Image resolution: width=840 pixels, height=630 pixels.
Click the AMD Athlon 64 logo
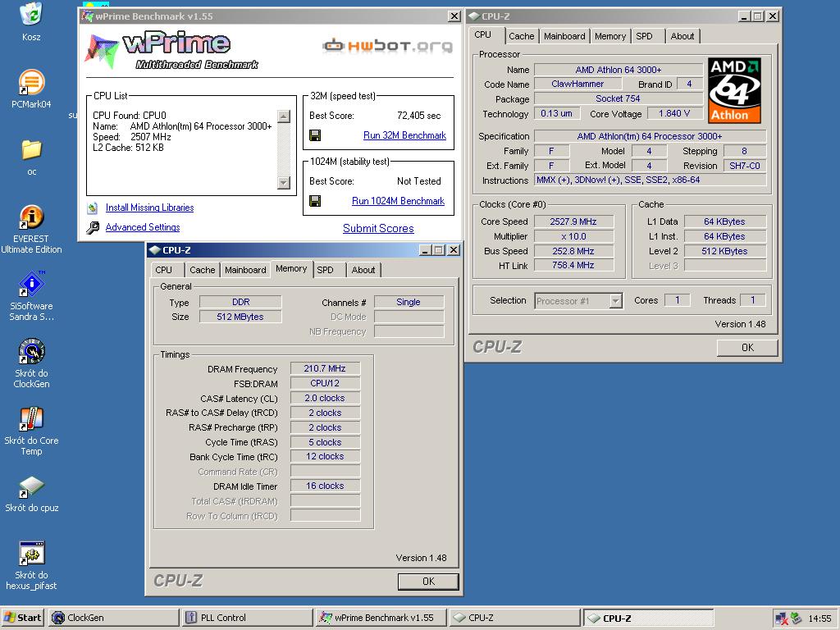(x=734, y=90)
